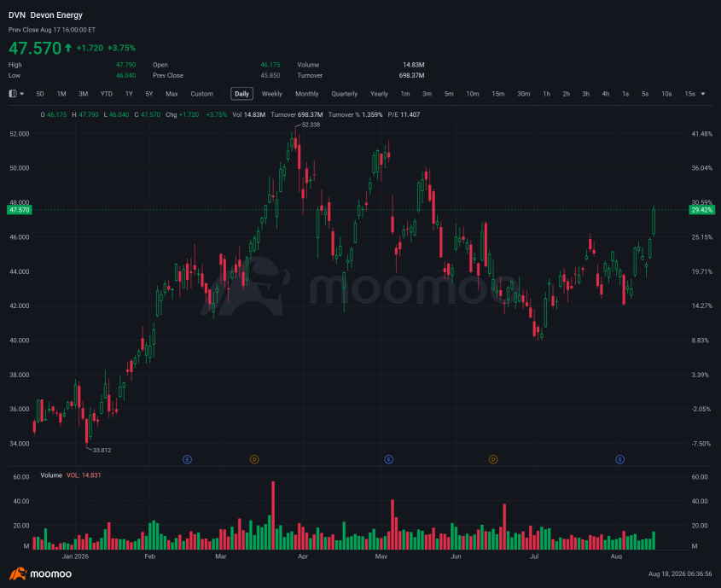Click the June dividend D marker
The width and height of the screenshot is (721, 588).
click(493, 459)
